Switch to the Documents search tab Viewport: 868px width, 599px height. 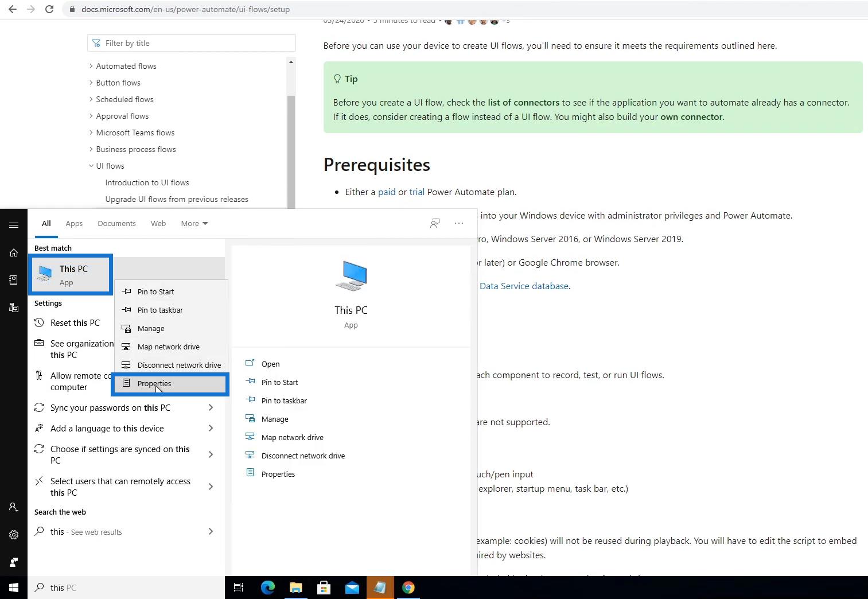pyautogui.click(x=116, y=223)
